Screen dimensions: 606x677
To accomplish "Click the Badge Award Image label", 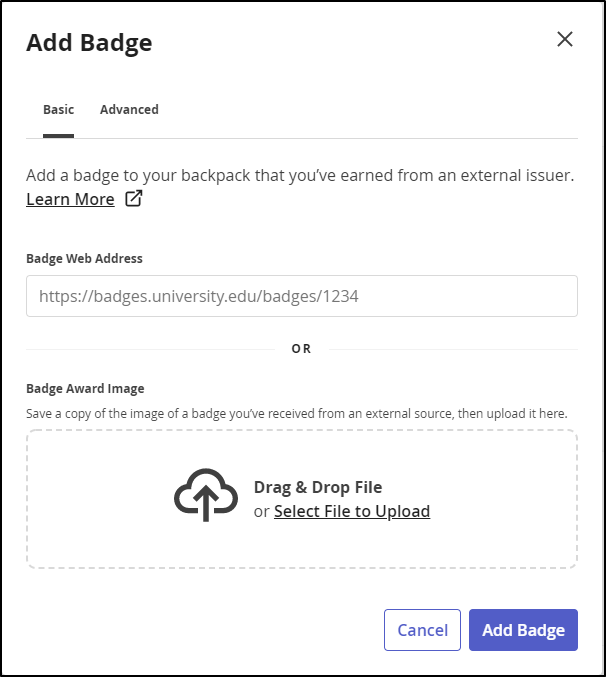I will 85,389.
